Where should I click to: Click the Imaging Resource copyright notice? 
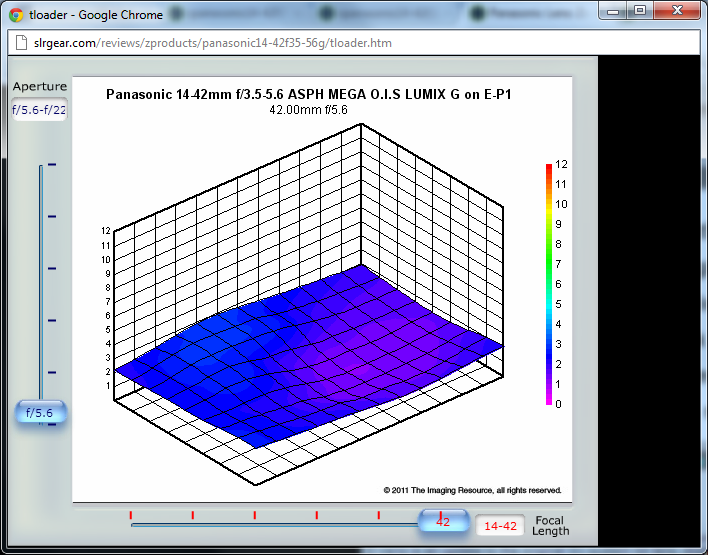(x=472, y=490)
